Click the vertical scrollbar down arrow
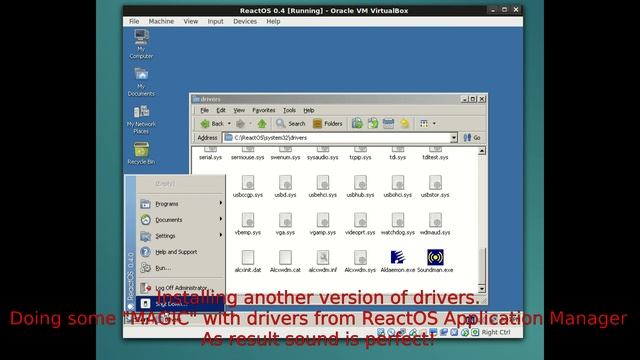The height and width of the screenshot is (360, 640). click(482, 289)
